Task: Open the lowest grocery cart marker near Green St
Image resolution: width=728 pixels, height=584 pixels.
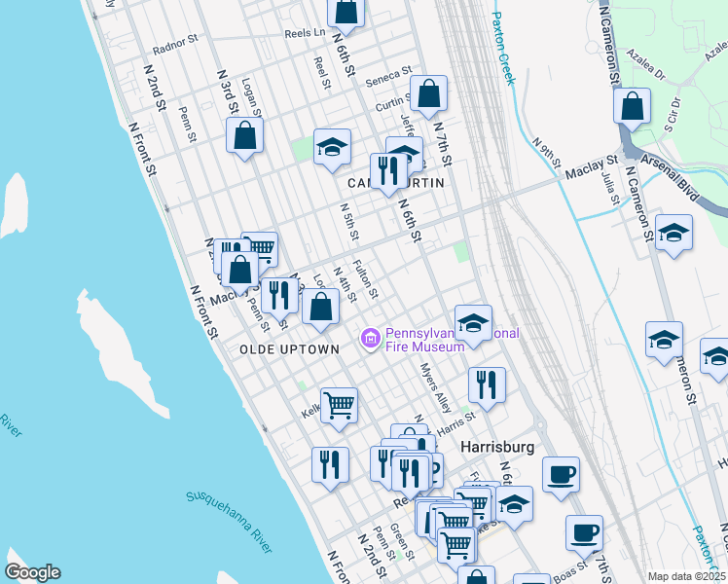Action: coord(456,548)
